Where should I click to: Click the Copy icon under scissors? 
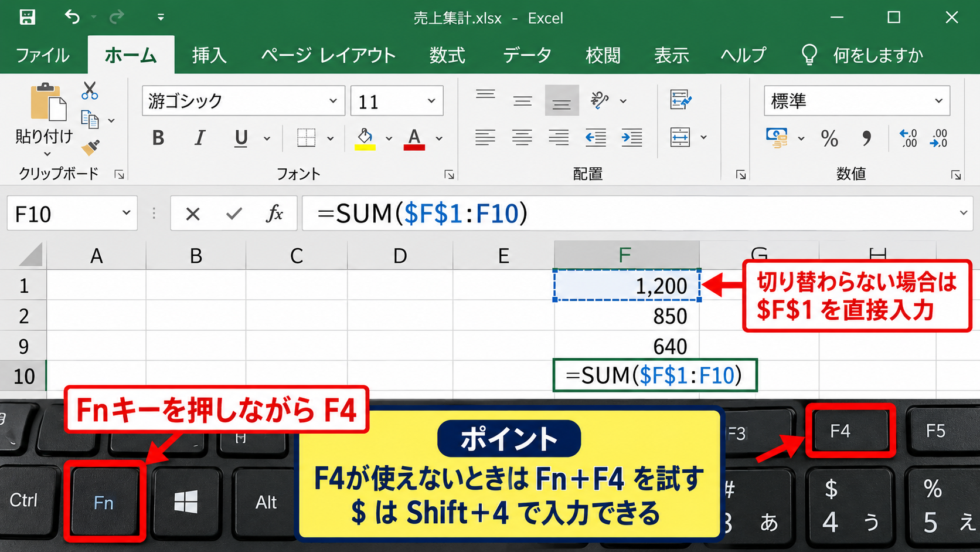(x=90, y=120)
